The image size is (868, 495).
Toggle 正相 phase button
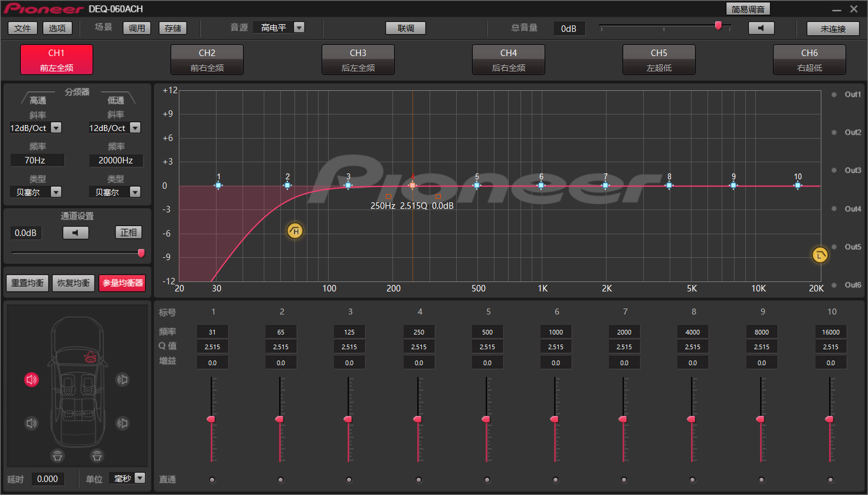(x=129, y=232)
